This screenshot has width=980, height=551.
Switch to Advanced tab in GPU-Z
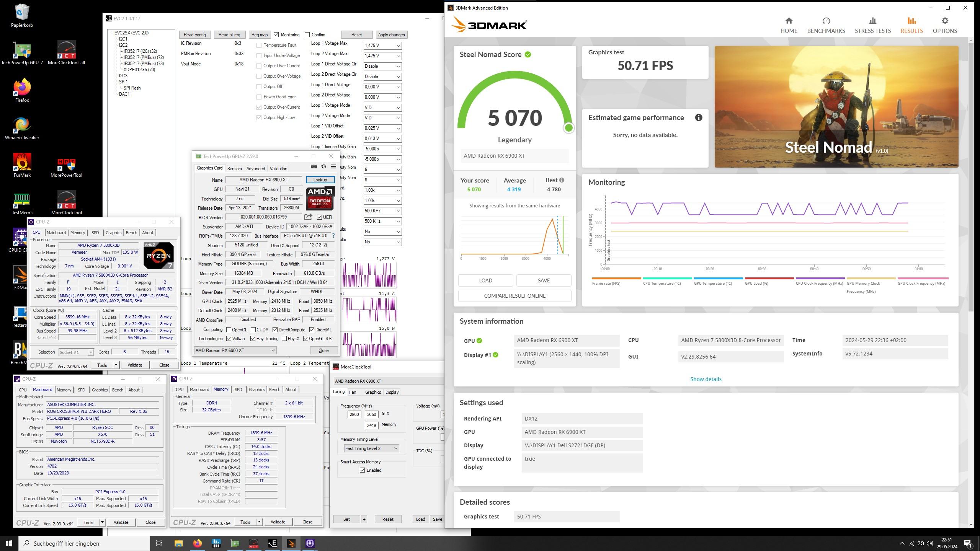(x=255, y=168)
